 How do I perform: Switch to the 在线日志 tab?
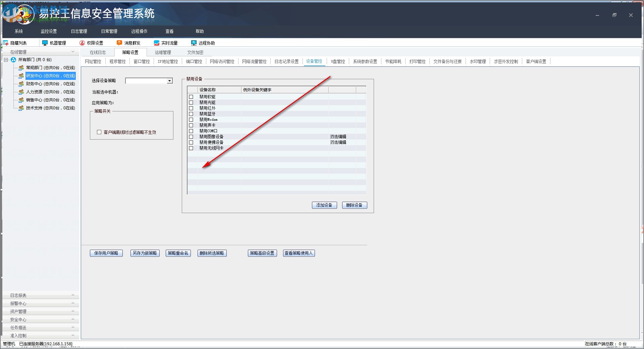click(x=98, y=52)
